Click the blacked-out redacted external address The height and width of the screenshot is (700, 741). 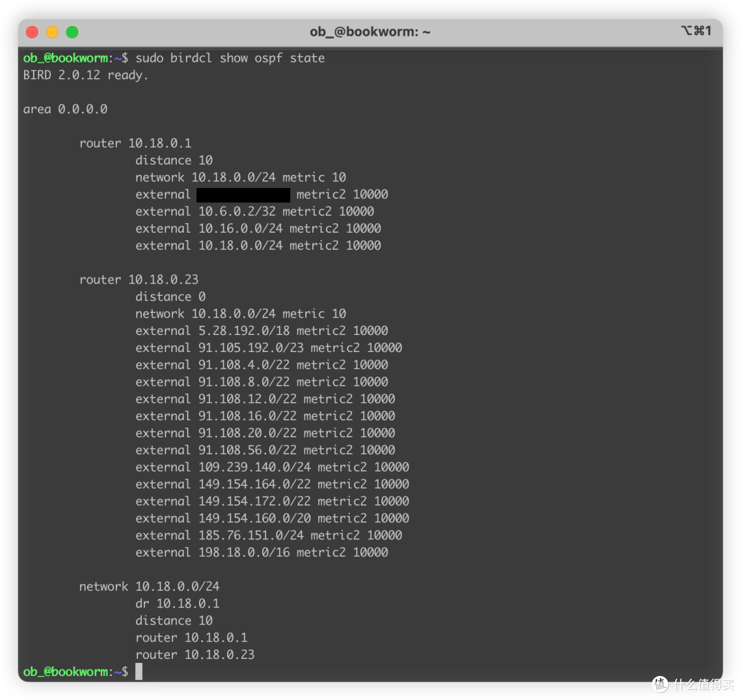[244, 195]
